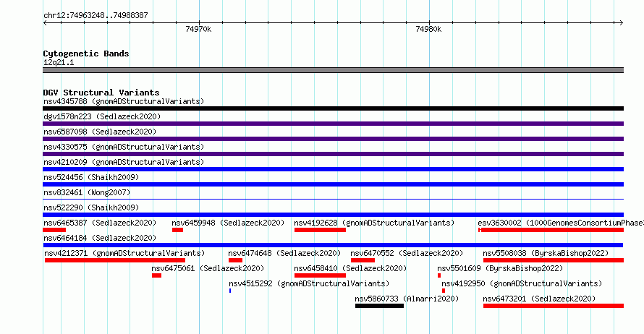The image size is (644, 334).
Task: Open variant nsv524456 (Shaikh2009) label
Action: (x=91, y=177)
